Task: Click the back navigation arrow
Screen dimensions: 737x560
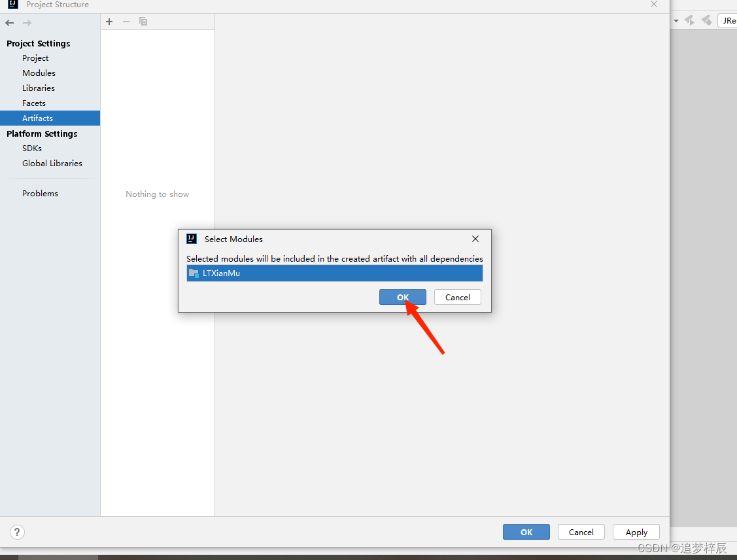Action: coord(9,22)
